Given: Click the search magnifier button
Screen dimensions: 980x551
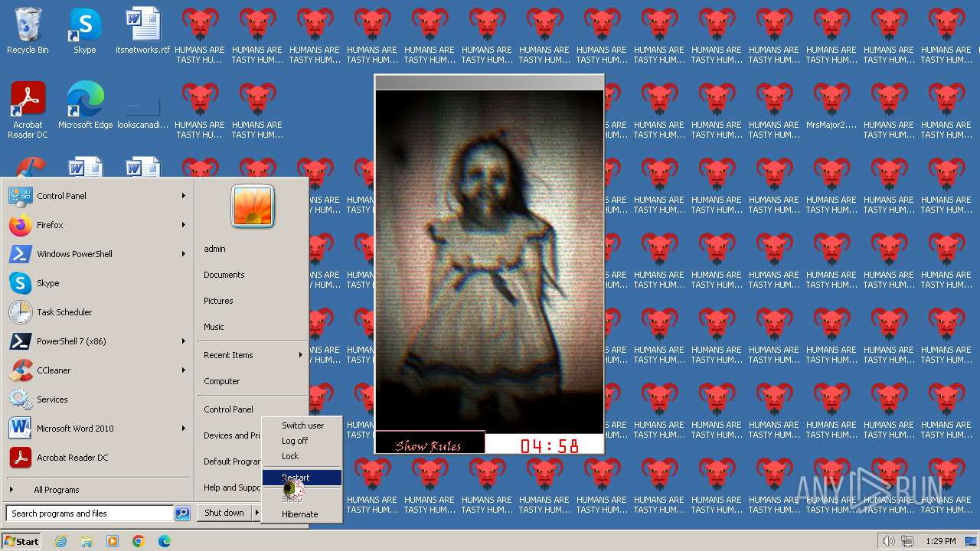Looking at the screenshot, I should [182, 514].
